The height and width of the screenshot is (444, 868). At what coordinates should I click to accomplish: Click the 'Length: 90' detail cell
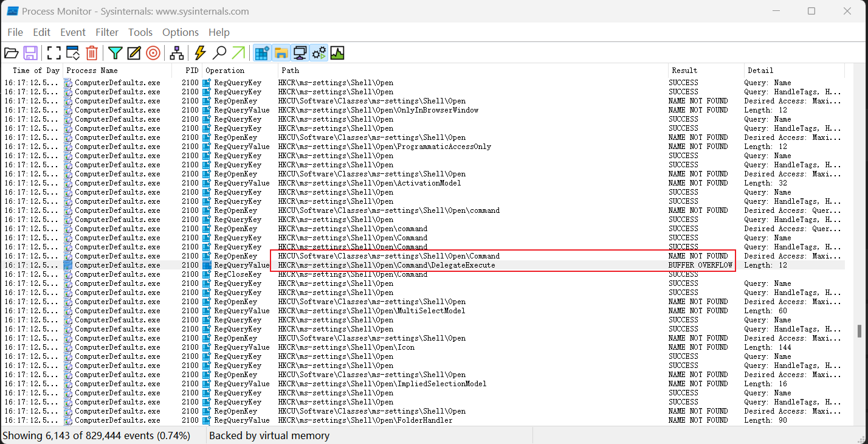[766, 420]
